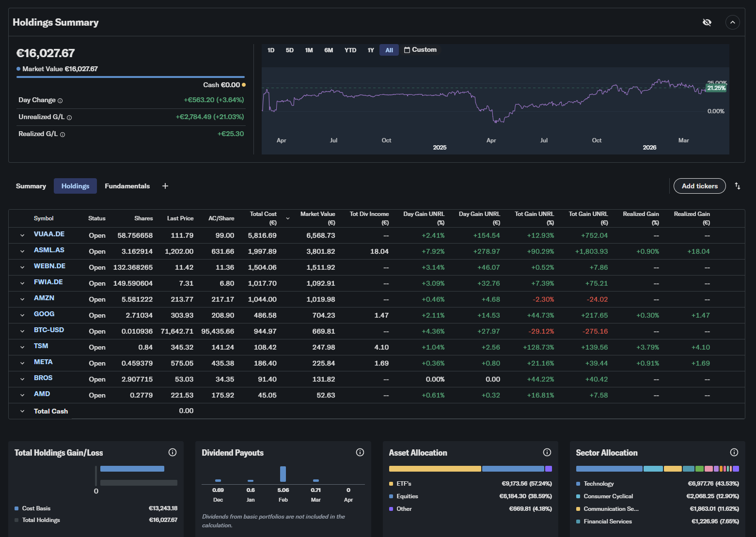Open Dividend Payouts info icon
The width and height of the screenshot is (756, 537).
tap(360, 452)
